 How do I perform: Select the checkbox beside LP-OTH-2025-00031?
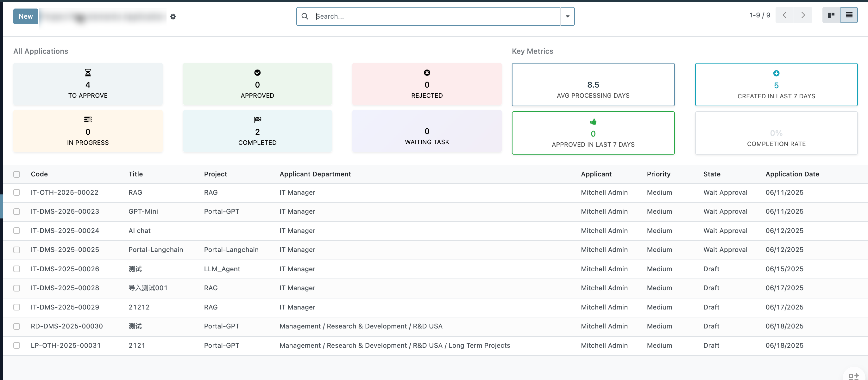tap(17, 345)
